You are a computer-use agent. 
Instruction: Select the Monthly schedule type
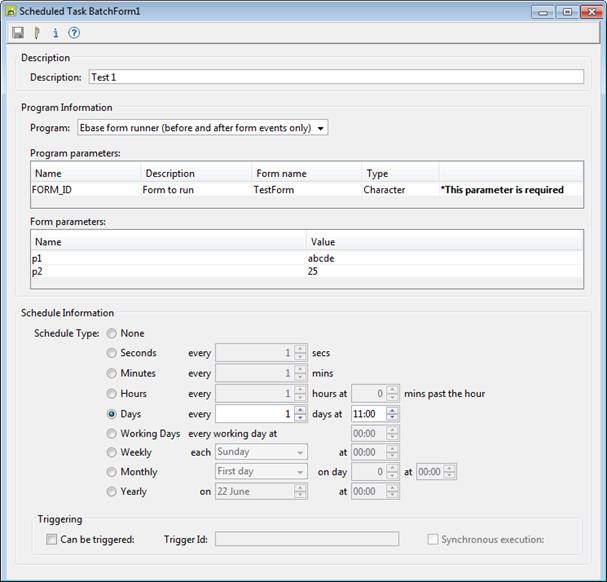111,472
